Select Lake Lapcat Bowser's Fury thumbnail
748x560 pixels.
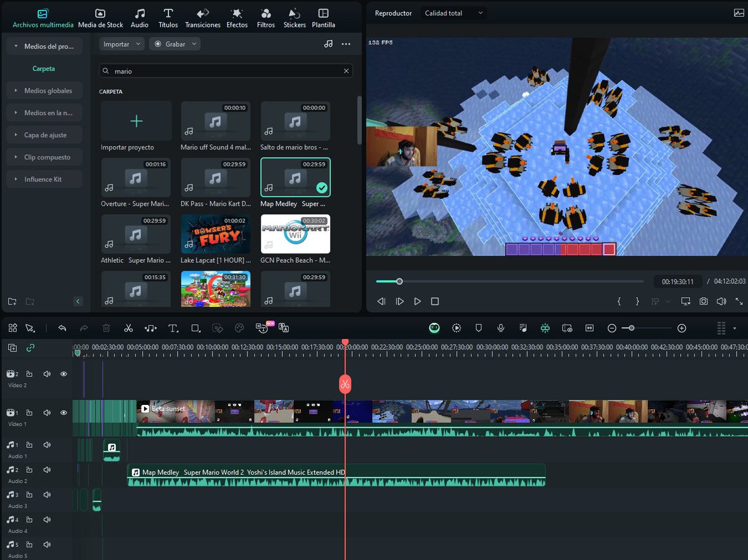pyautogui.click(x=216, y=234)
